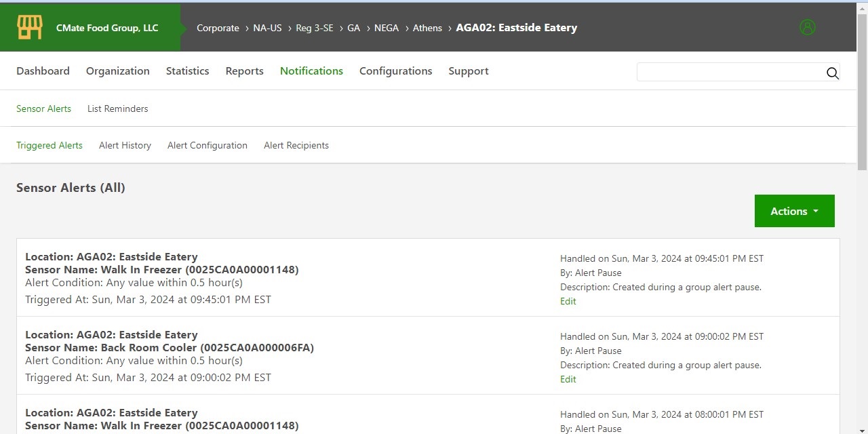
Task: Switch to Alert History tab
Action: [125, 145]
